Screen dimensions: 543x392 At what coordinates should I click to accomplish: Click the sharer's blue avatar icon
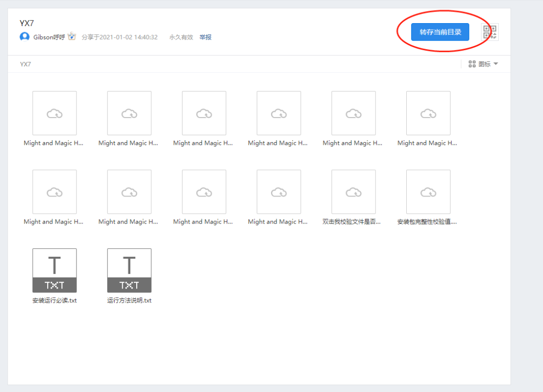coord(25,36)
